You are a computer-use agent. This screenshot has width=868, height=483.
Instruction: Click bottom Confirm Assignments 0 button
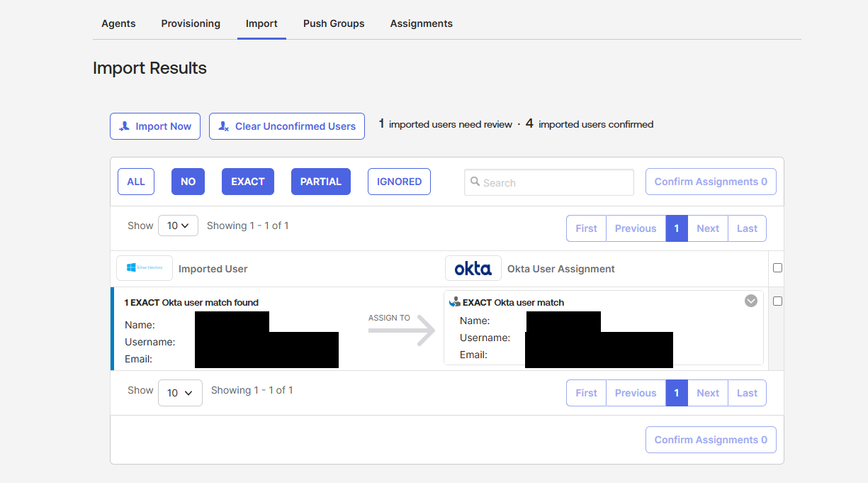pyautogui.click(x=711, y=440)
